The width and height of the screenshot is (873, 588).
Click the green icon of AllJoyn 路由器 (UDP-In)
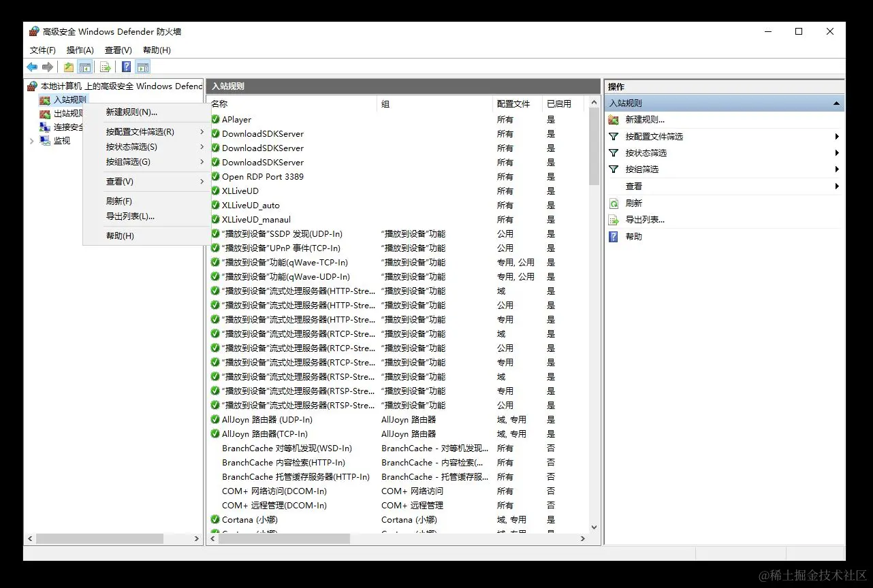[215, 419]
